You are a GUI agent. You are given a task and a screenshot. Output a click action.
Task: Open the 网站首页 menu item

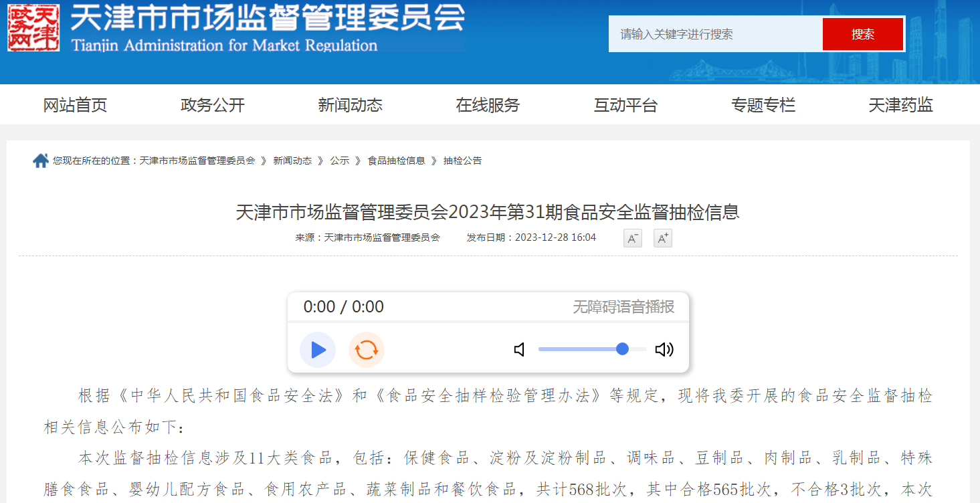(x=75, y=105)
